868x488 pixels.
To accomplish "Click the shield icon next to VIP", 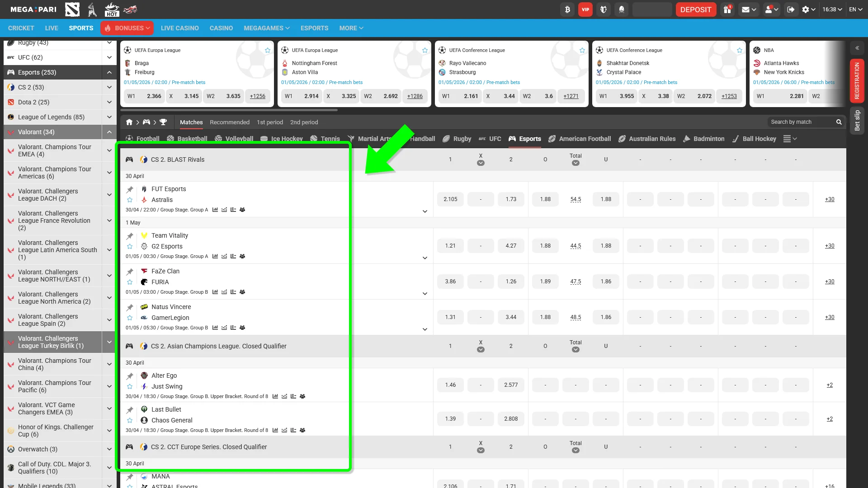I will pyautogui.click(x=604, y=9).
